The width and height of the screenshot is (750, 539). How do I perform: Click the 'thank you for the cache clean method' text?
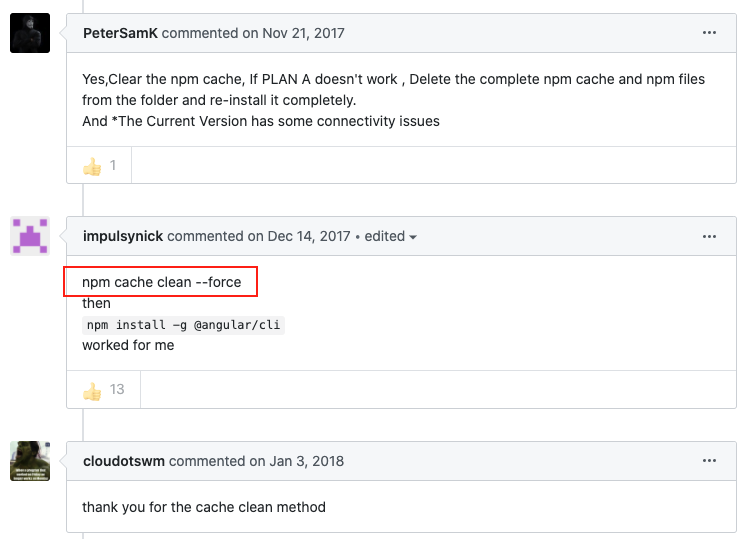pyautogui.click(x=204, y=507)
